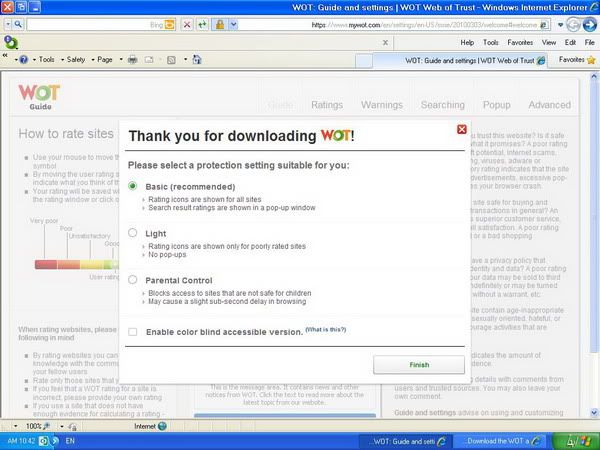Open the View menu

click(549, 42)
